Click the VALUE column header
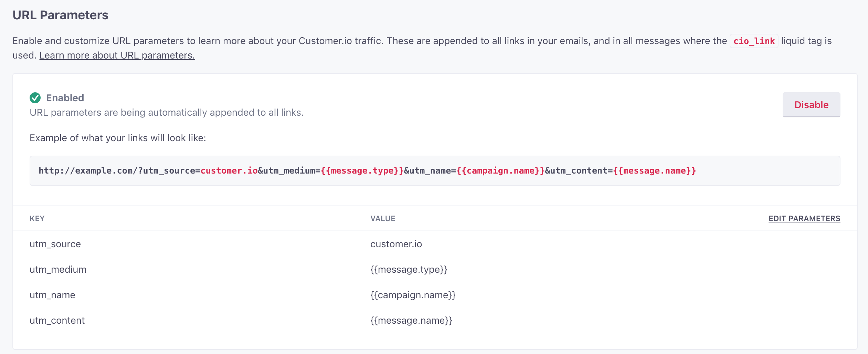 coord(383,219)
